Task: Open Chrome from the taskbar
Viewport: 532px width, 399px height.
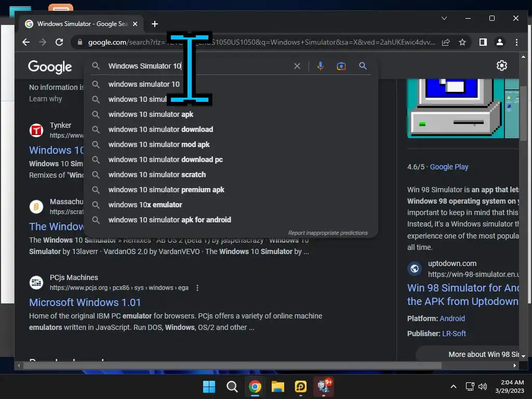Action: 255,387
